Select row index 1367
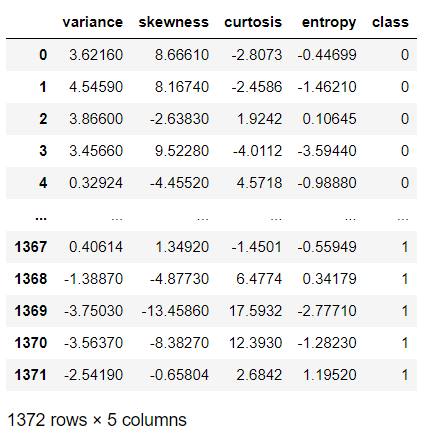Screen dimensions: 430x435 31,247
